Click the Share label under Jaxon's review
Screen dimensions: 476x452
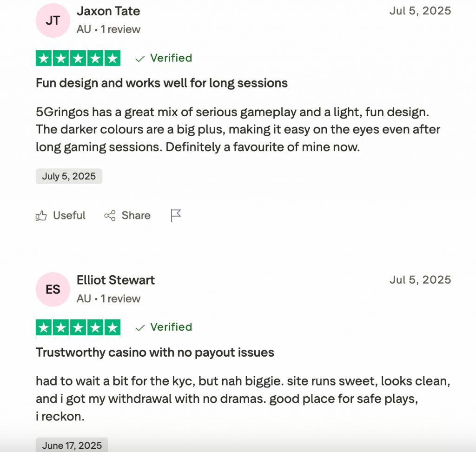coord(136,216)
